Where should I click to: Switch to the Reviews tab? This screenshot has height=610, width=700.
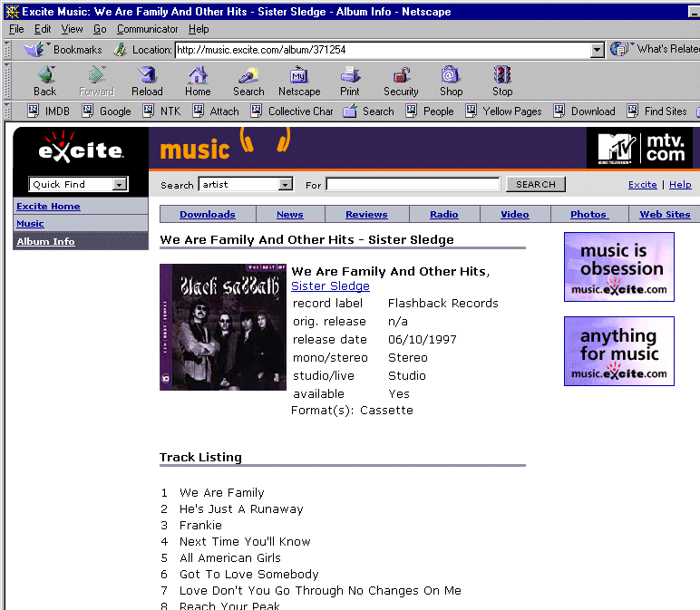[x=366, y=215]
